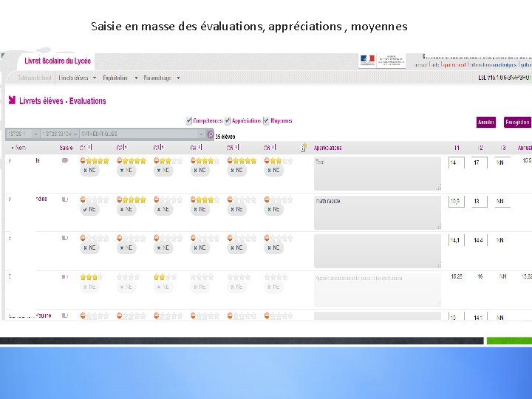This screenshot has height=399, width=532.
Task: Click the appreciation box containing Test
Action: (x=378, y=174)
